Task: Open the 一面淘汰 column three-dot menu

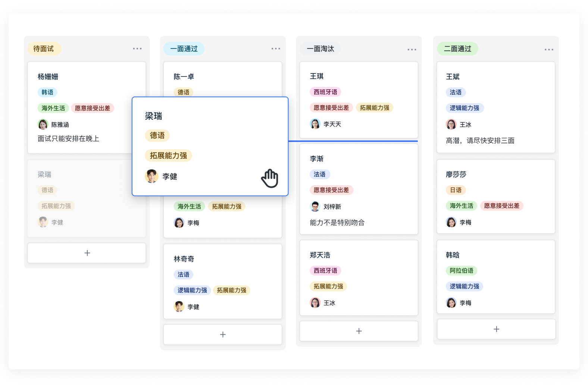Action: pyautogui.click(x=412, y=49)
